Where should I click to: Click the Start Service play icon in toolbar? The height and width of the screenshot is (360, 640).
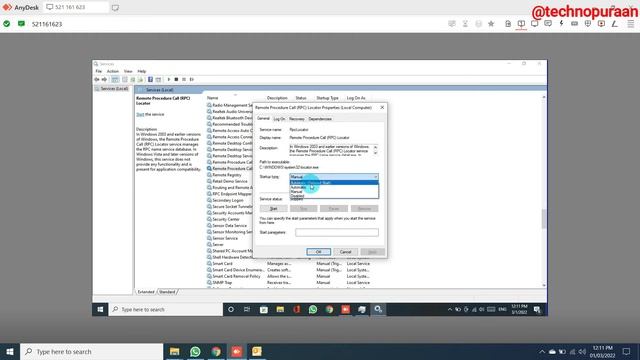169,79
